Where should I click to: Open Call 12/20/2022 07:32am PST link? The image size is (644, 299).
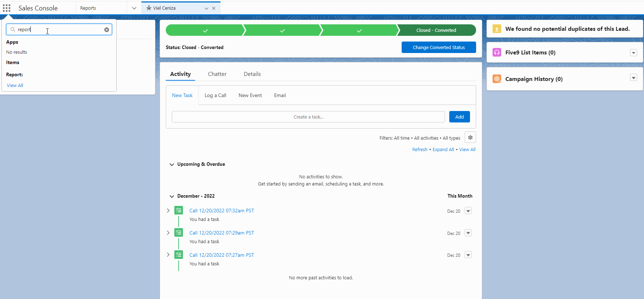pyautogui.click(x=222, y=211)
